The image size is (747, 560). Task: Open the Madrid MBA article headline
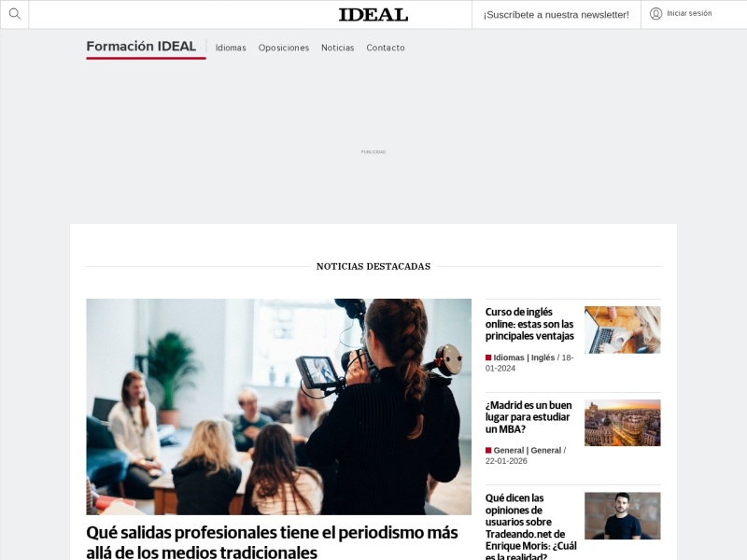(x=529, y=417)
